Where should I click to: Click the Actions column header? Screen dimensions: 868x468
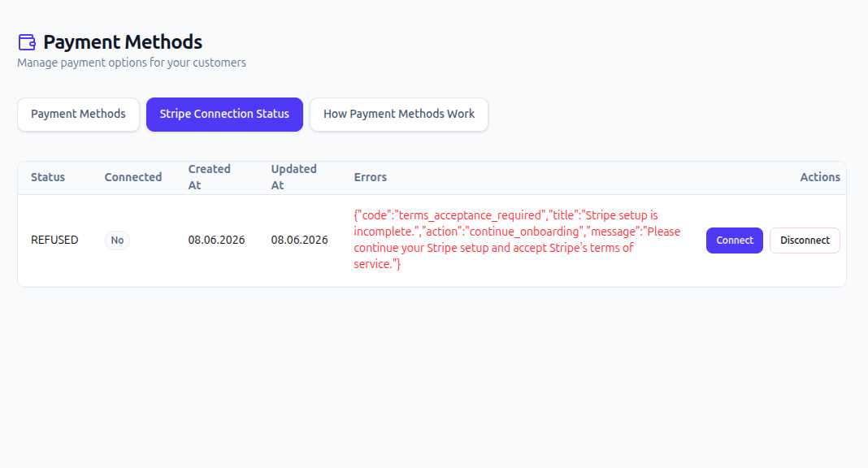click(820, 177)
